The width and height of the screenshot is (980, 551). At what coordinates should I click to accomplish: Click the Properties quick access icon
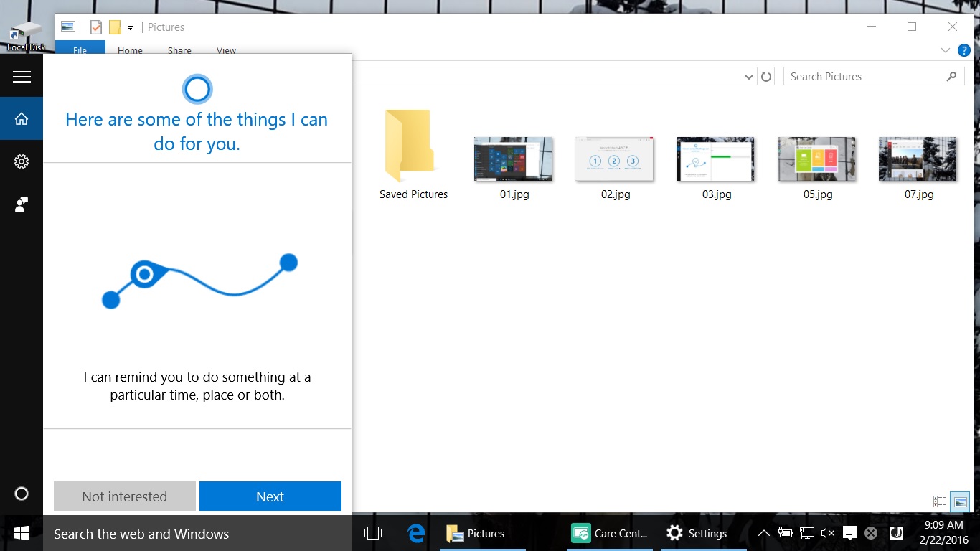pos(96,27)
